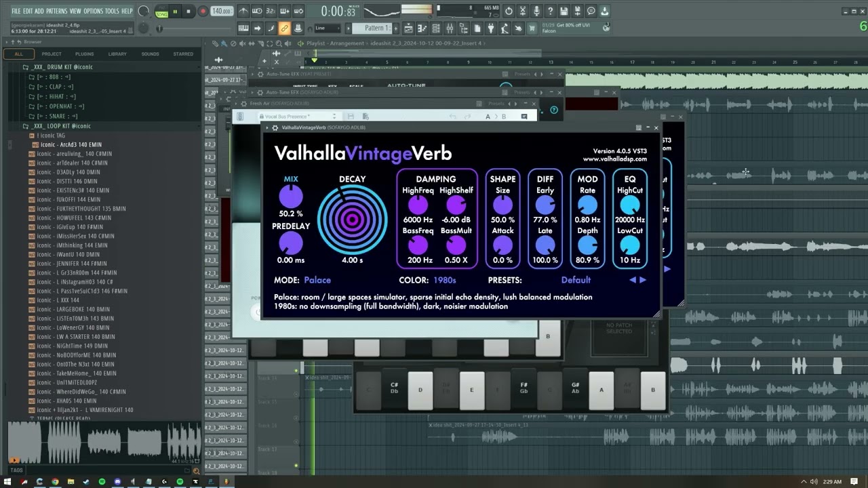Go to next Valhalla preset arrow
The image size is (868, 488).
pyautogui.click(x=643, y=280)
